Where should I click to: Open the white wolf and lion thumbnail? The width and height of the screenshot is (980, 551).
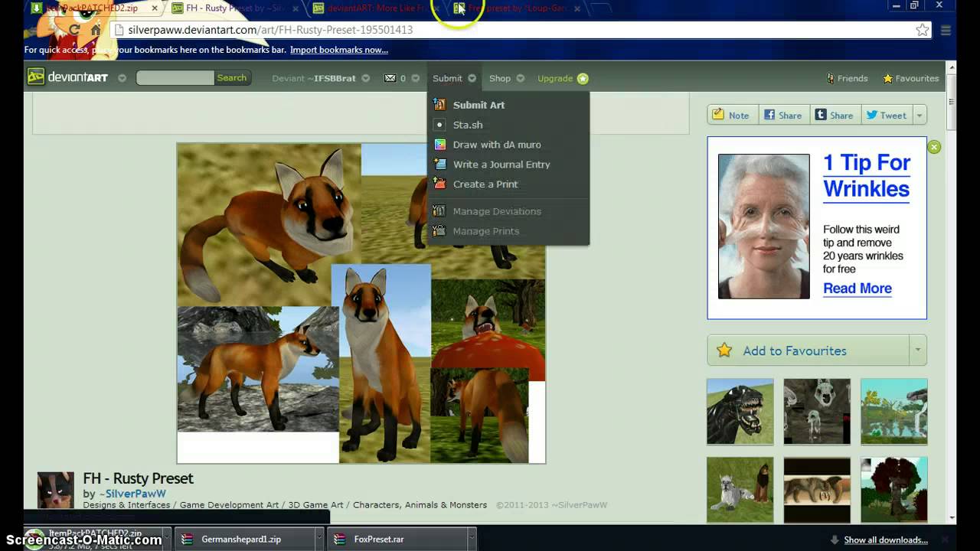pos(740,490)
